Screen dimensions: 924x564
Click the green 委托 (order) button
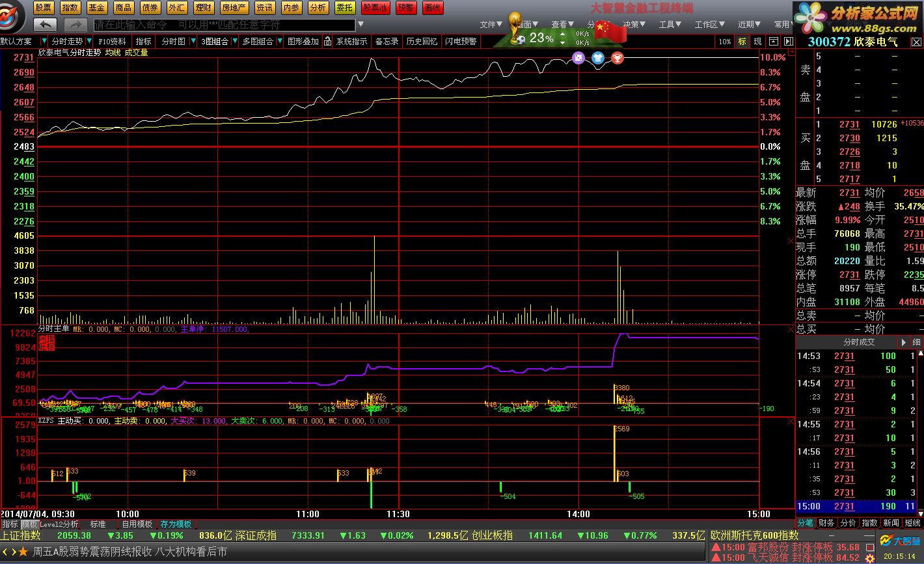345,8
